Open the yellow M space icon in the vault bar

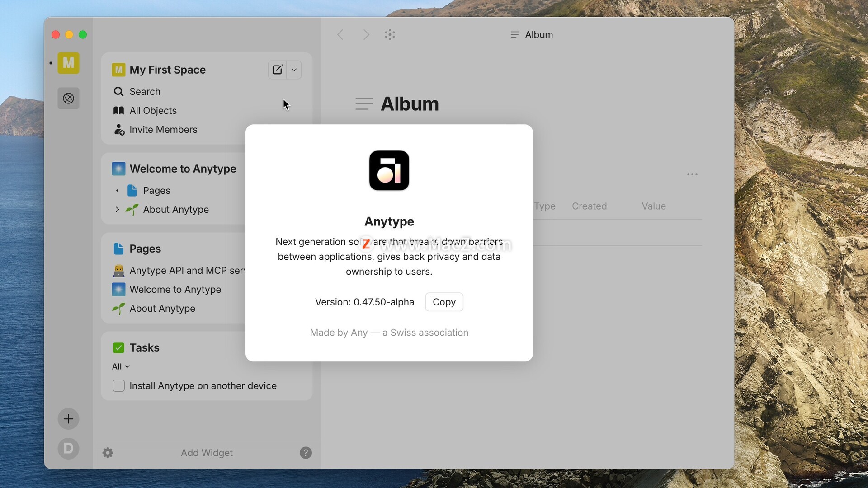(x=68, y=63)
